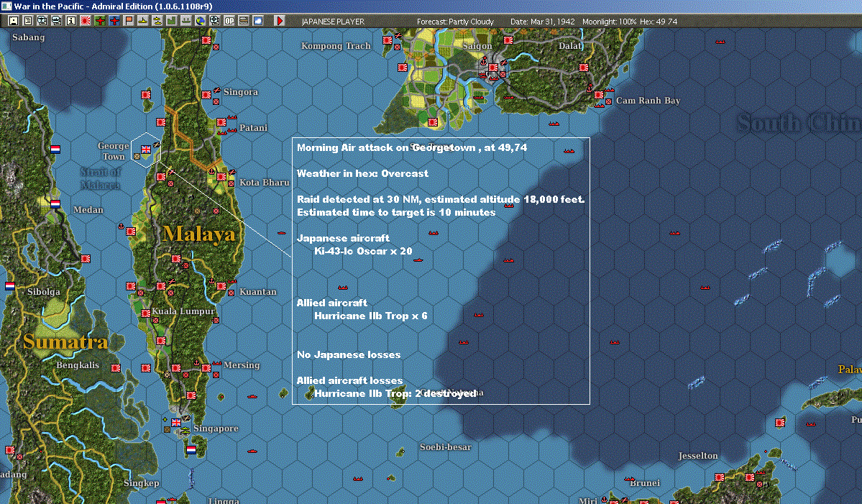Click 'Hurricane IIb Trop x 6' line
Image resolution: width=862 pixels, height=504 pixels.
[x=370, y=316]
